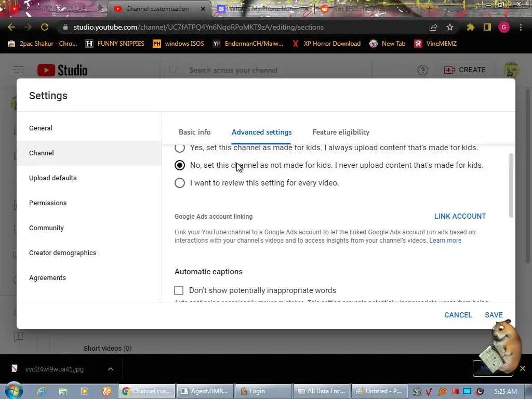Open the Windows Start button
Image resolution: width=532 pixels, height=399 pixels.
pyautogui.click(x=14, y=391)
